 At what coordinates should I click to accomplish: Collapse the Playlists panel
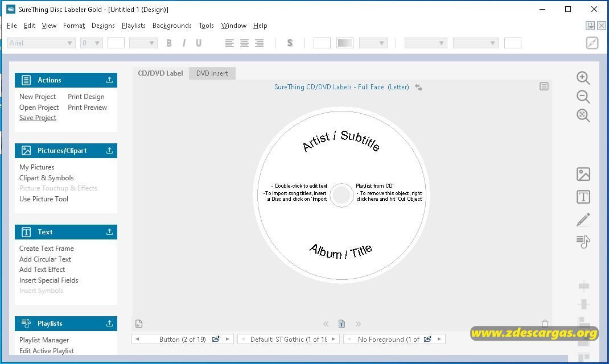[109, 324]
